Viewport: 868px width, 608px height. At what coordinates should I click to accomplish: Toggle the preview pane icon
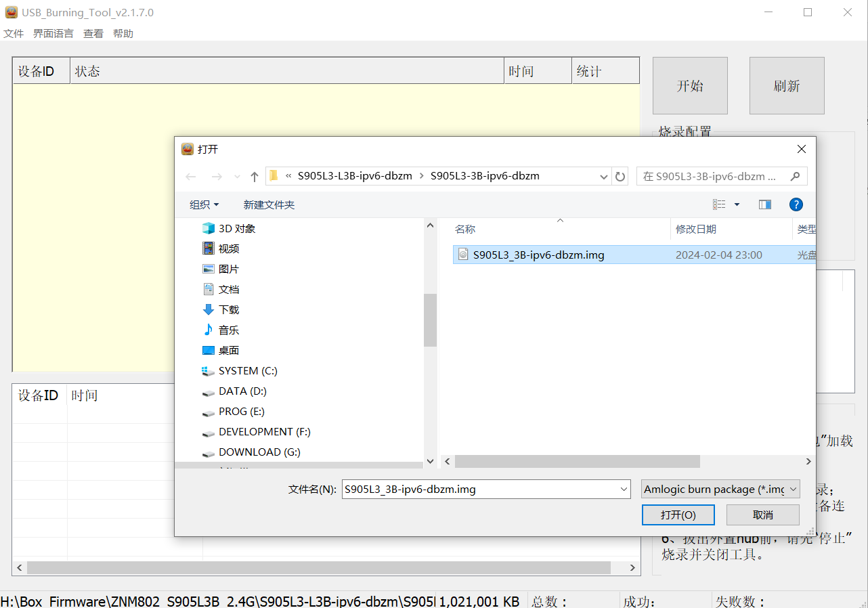tap(765, 204)
